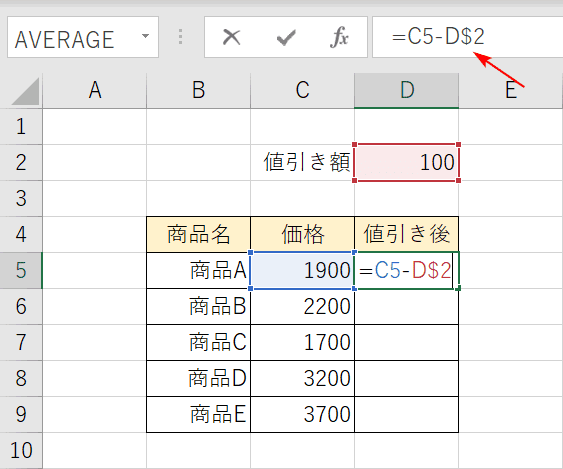
Task: Click the Select All corner triangle
Action: pos(25,92)
